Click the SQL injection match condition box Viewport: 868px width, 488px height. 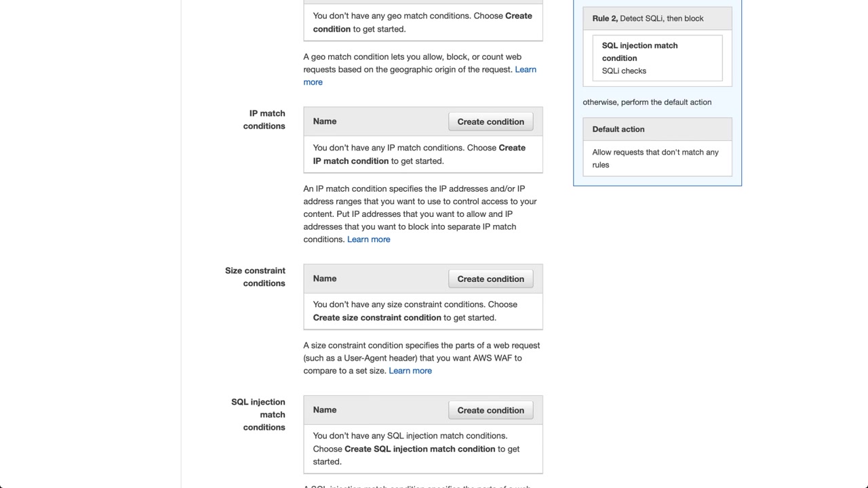(639, 52)
